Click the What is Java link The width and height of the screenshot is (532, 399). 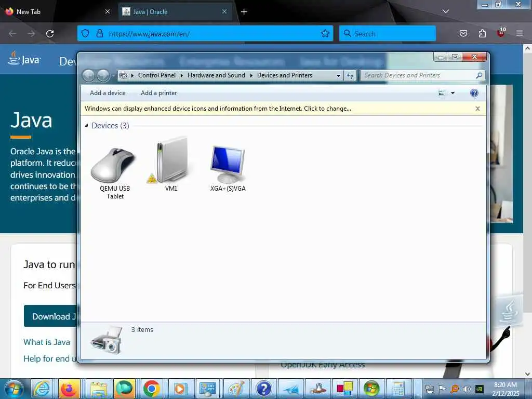coord(47,342)
